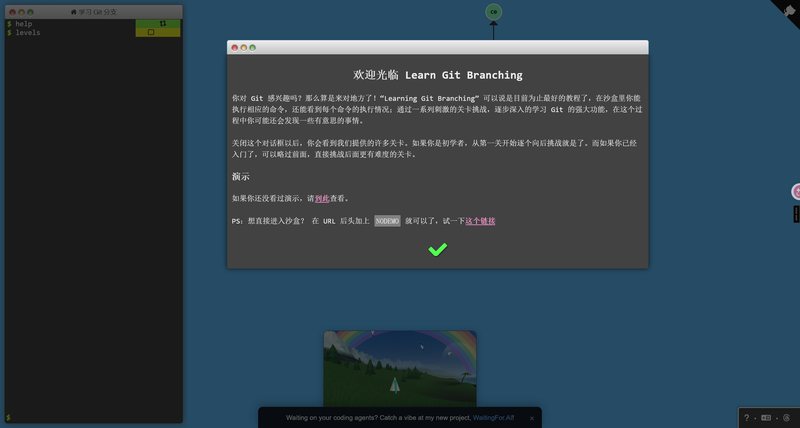The image size is (800, 428).
Task: Click the dialog's green zoom button
Action: [253, 47]
